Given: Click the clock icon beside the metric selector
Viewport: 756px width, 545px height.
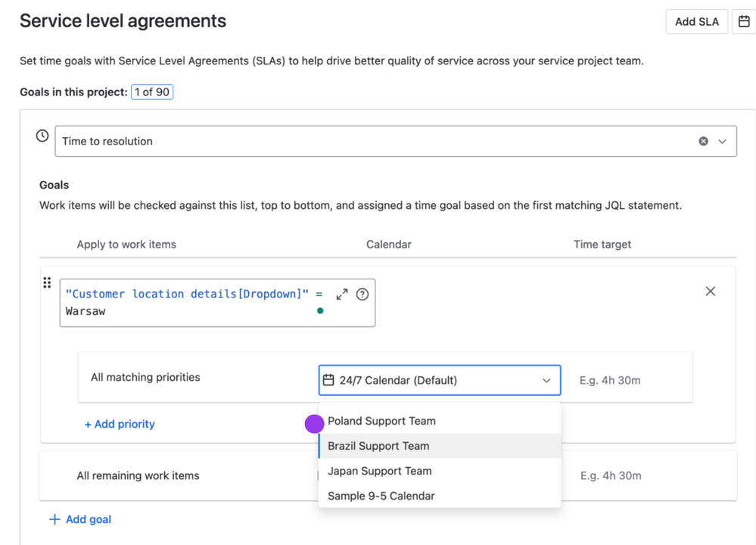Looking at the screenshot, I should [42, 135].
